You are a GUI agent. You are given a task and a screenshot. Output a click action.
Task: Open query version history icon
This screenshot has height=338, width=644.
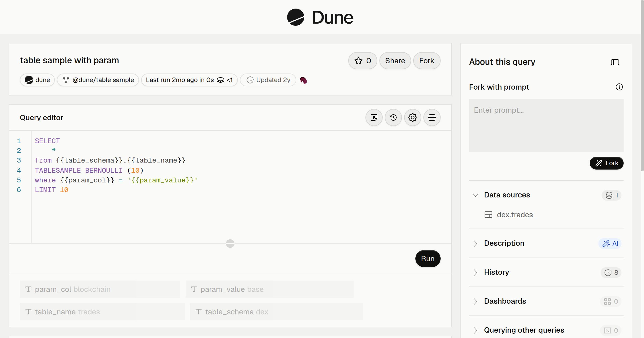393,117
